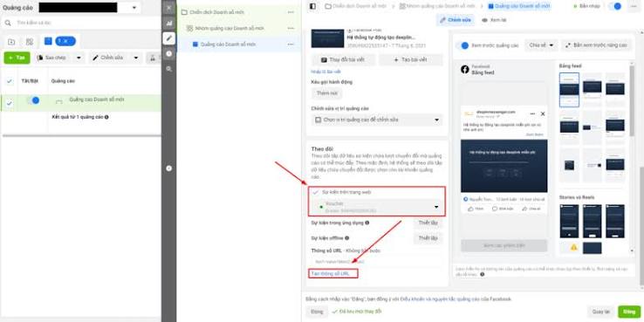Select the blue ads tab icon

48,41
